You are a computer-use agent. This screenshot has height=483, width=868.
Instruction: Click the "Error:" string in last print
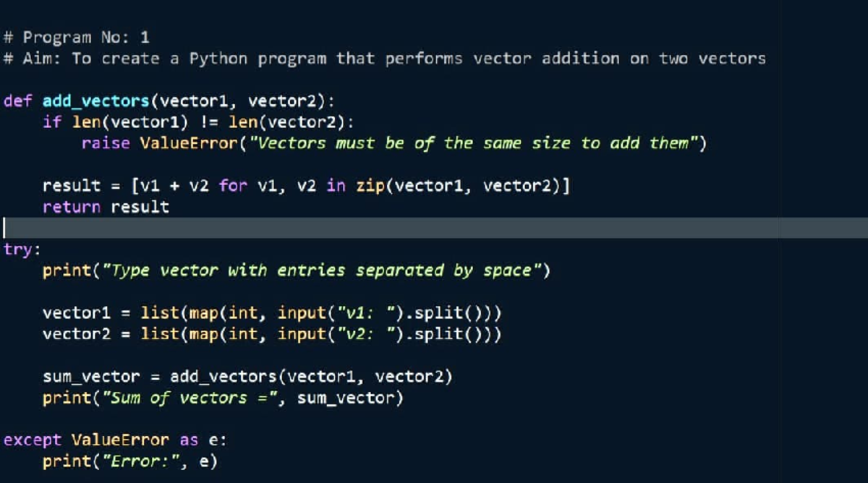point(142,461)
